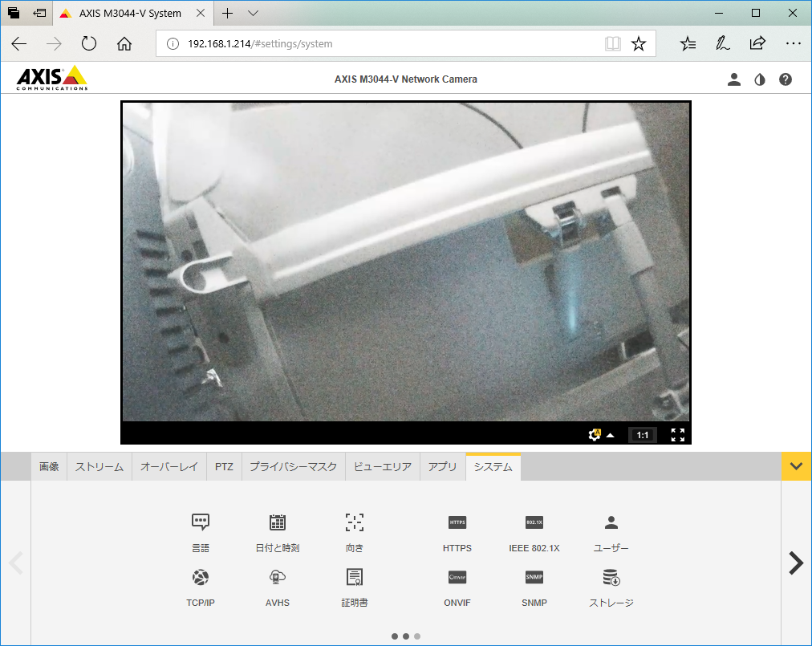Screen dimensions: 812x646
Task: Open the browser reading view icon
Action: coord(613,43)
